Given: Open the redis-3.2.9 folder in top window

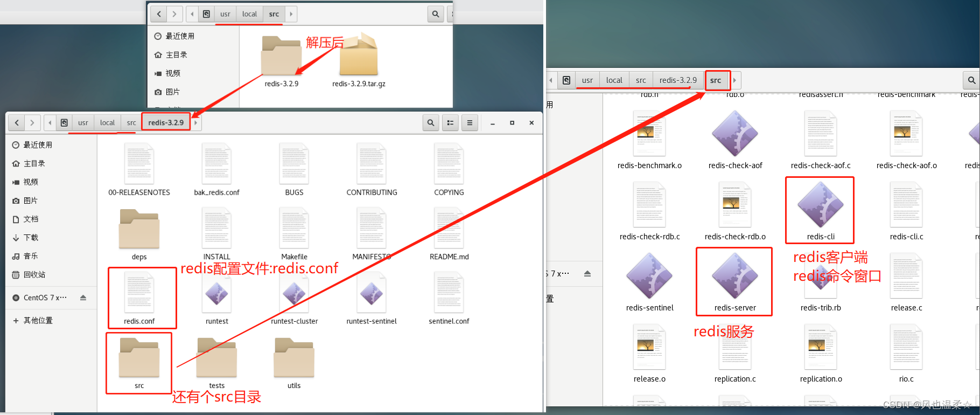Looking at the screenshot, I should (x=281, y=60).
